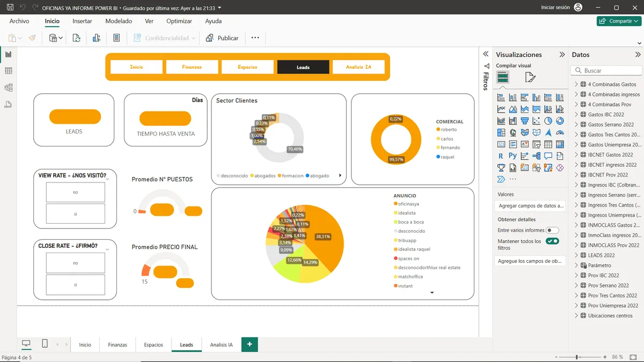The height and width of the screenshot is (362, 644).
Task: Expand the 'Parámetro' table
Action: click(576, 265)
